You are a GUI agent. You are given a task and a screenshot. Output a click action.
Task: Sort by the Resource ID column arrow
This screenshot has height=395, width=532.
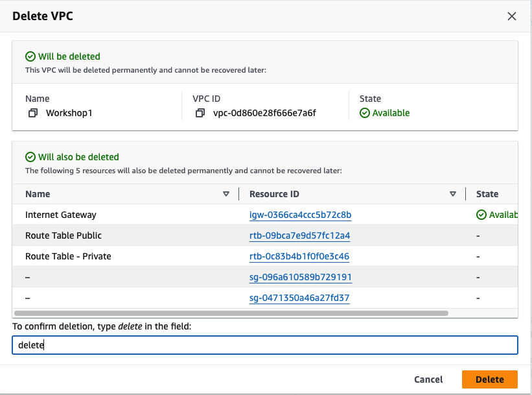453,194
